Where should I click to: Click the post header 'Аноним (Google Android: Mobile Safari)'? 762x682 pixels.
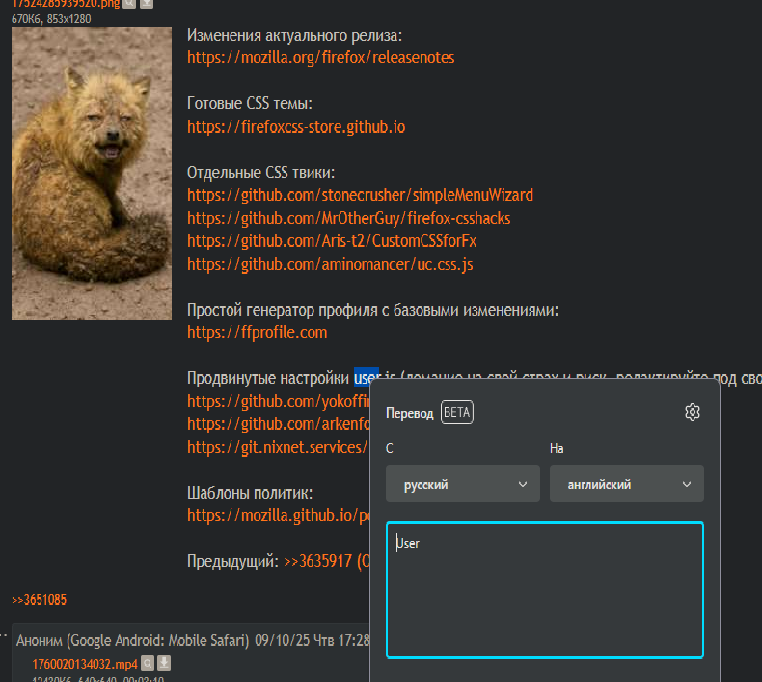[133, 641]
